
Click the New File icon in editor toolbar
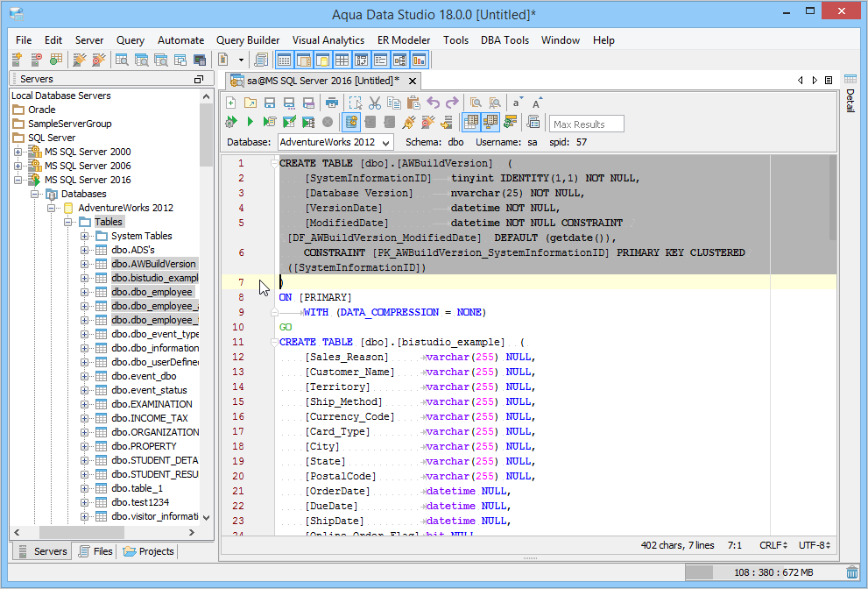click(x=231, y=103)
